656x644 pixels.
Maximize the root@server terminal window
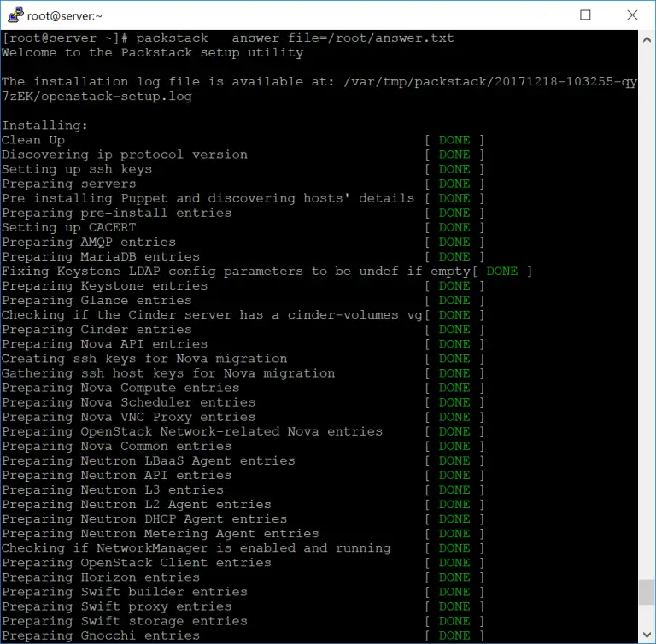[x=585, y=15]
